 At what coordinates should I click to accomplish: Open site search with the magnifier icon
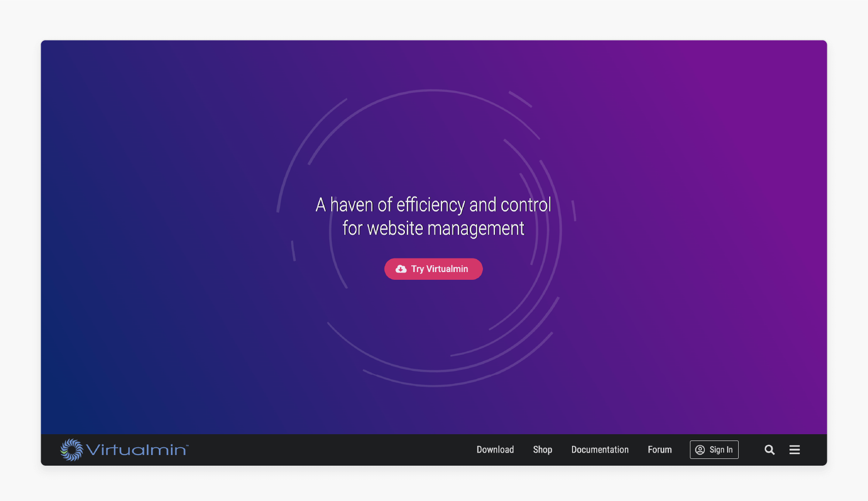pos(770,450)
